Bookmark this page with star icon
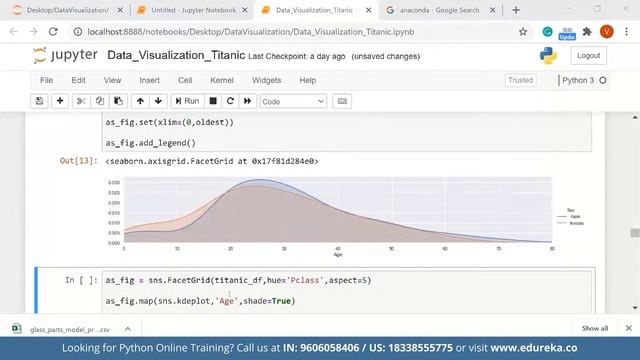Screen dimensions: 640x360 [523, 31]
